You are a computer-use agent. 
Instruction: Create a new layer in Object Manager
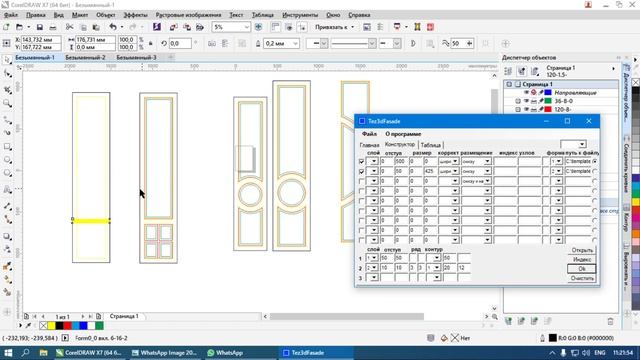click(x=508, y=321)
